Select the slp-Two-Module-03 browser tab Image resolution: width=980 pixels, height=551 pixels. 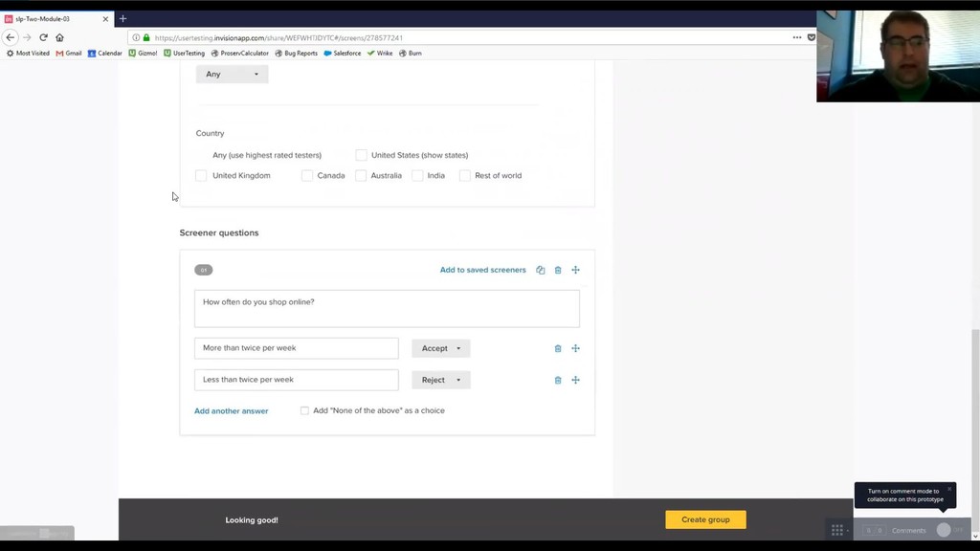point(56,19)
